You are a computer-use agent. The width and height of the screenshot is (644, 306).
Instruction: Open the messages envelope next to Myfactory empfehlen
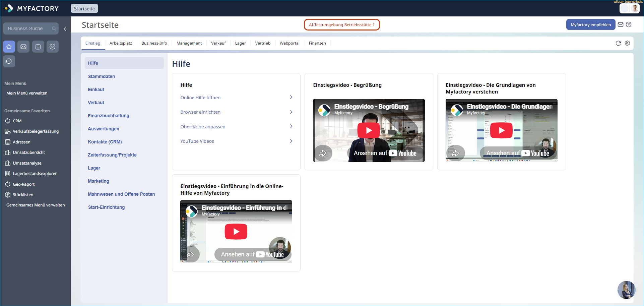[x=621, y=24]
